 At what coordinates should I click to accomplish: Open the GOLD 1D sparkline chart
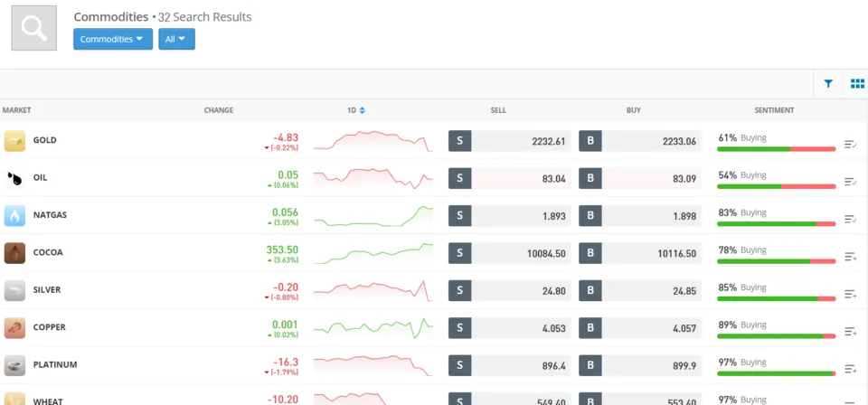[373, 141]
